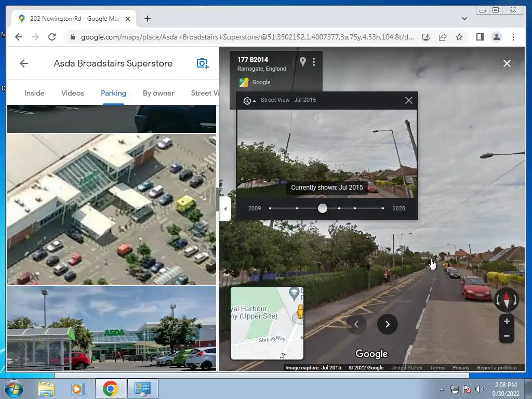The height and width of the screenshot is (399, 532).
Task: Reload the page
Action: click(52, 37)
